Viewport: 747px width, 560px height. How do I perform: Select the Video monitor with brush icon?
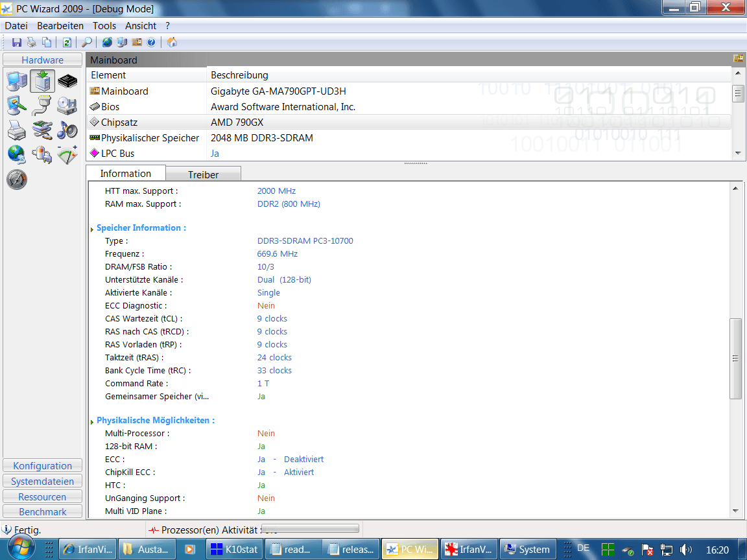point(17,106)
